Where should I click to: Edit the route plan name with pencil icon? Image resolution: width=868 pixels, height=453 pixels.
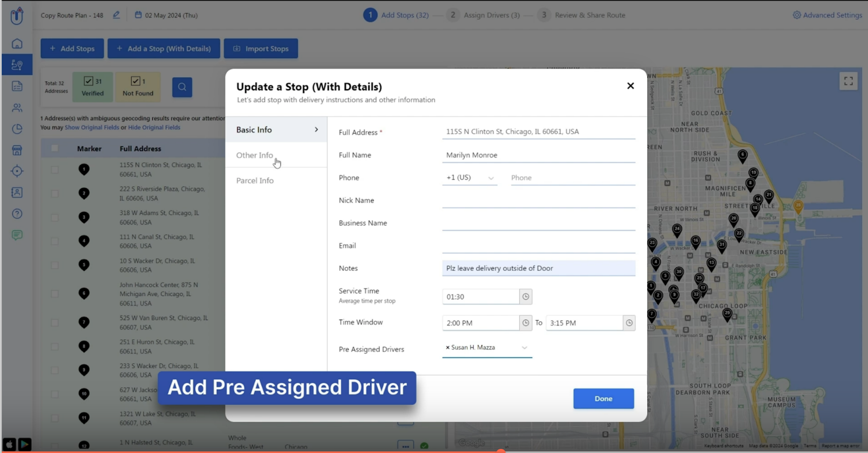click(x=116, y=15)
